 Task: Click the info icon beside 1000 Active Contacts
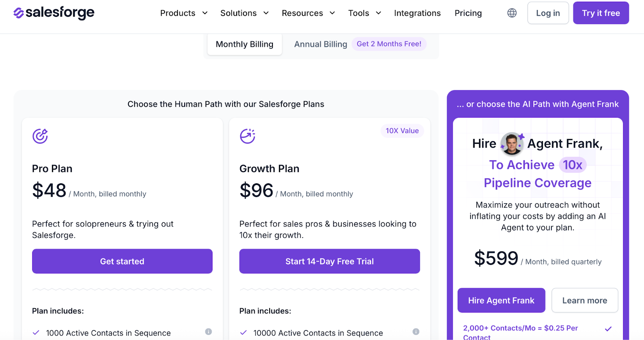[208, 331]
